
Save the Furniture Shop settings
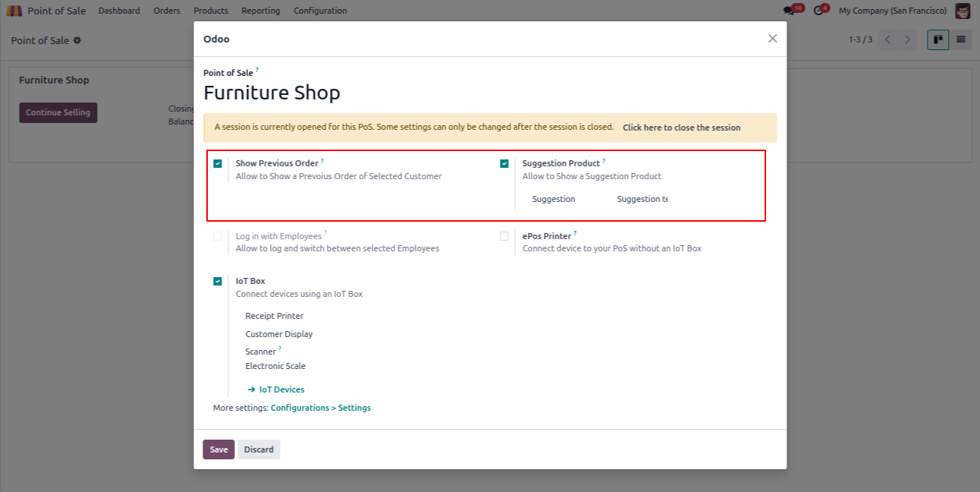click(218, 449)
